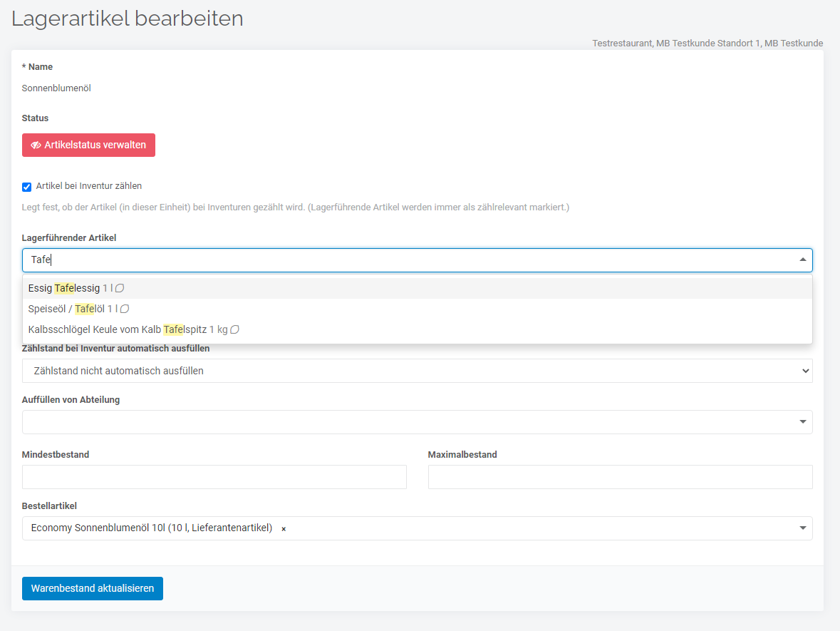This screenshot has width=840, height=631.
Task: Expand the Bestellartikel dropdown arrow
Action: [802, 528]
